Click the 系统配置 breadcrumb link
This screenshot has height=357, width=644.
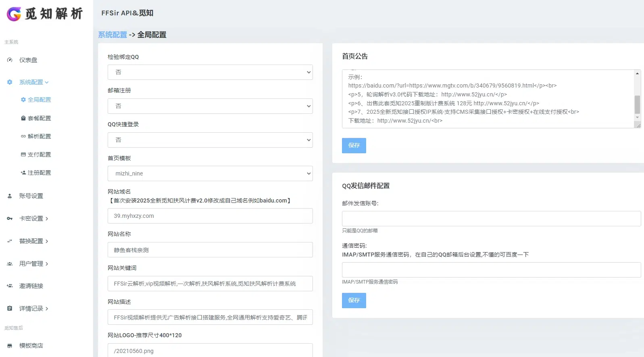tap(113, 35)
